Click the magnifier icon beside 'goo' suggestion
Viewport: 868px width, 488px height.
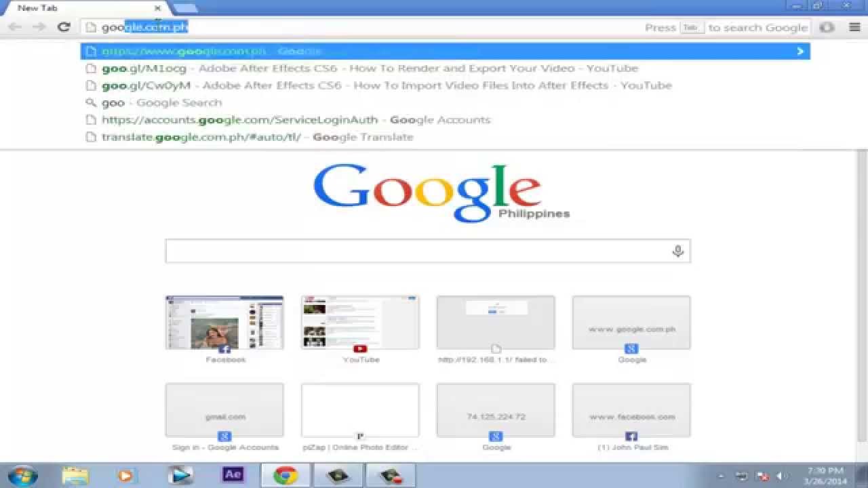click(90, 102)
